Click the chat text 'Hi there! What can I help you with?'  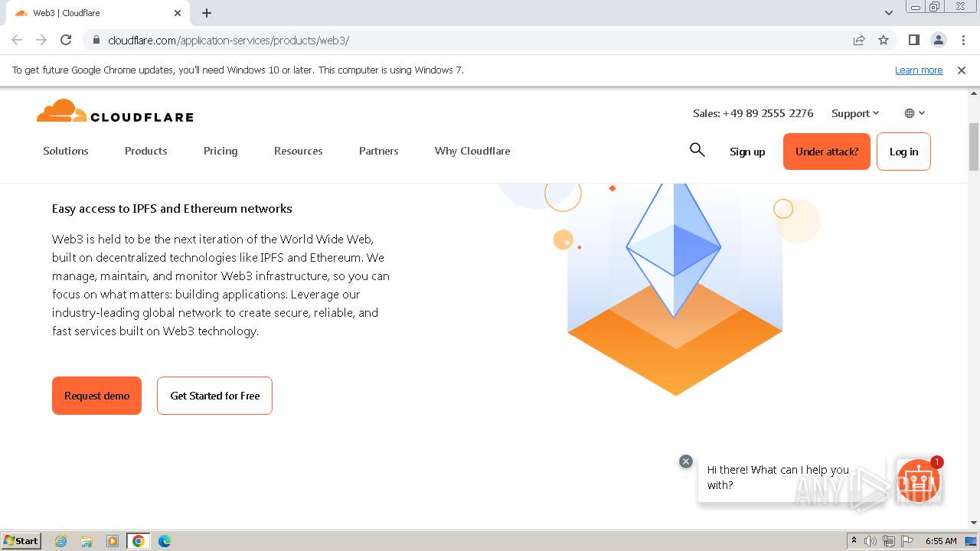(778, 478)
